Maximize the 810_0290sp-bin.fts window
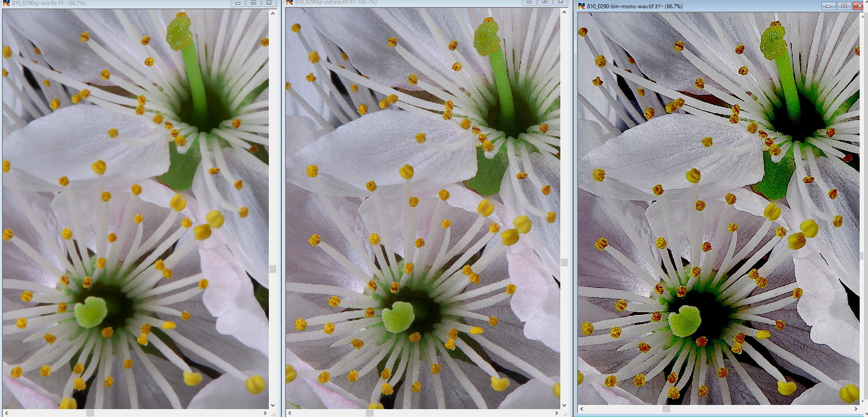868x417 pixels. pos(253,3)
